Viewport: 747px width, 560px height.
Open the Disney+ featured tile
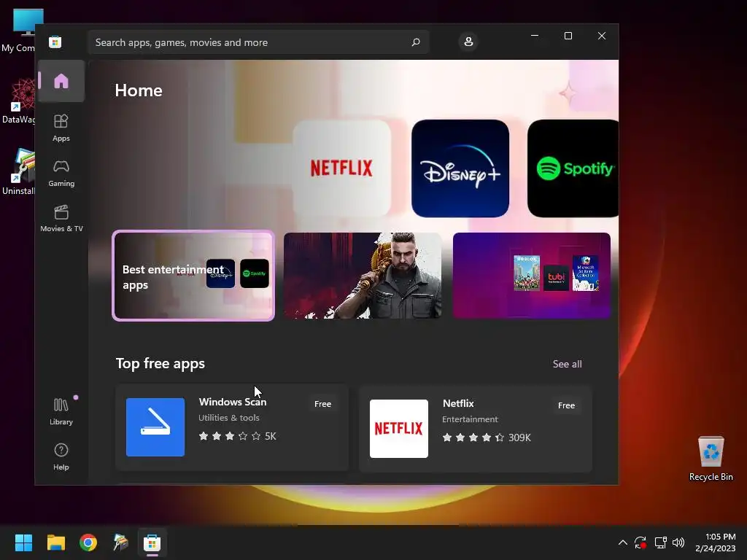(x=460, y=168)
